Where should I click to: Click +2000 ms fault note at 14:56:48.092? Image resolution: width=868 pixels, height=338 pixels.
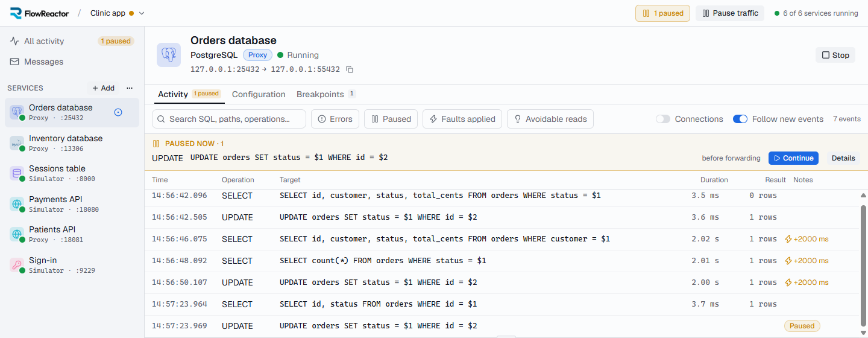pos(807,261)
